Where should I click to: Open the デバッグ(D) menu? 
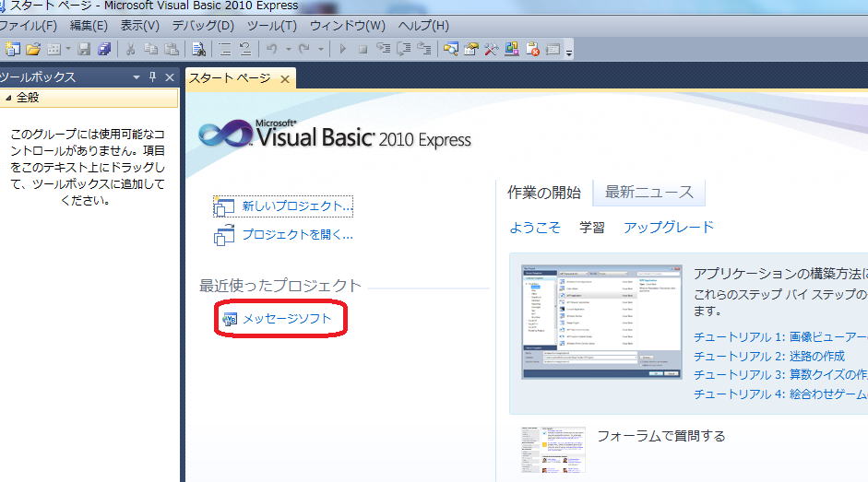(203, 26)
